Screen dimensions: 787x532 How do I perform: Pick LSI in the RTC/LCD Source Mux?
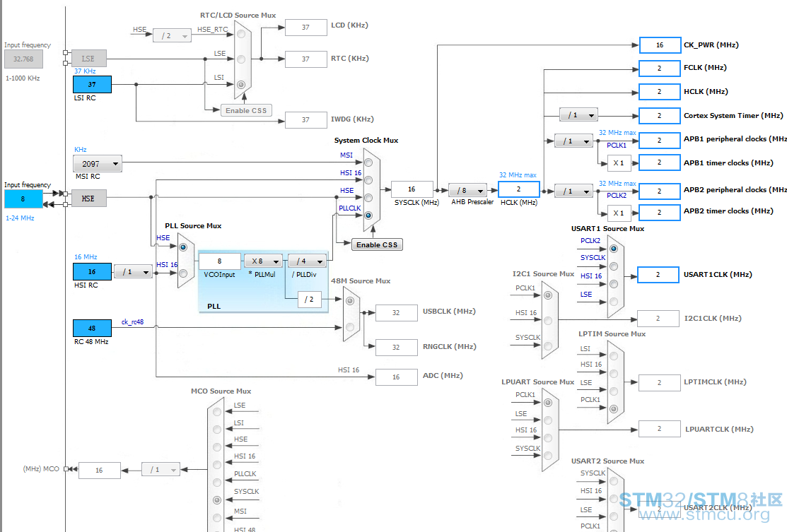[x=241, y=85]
